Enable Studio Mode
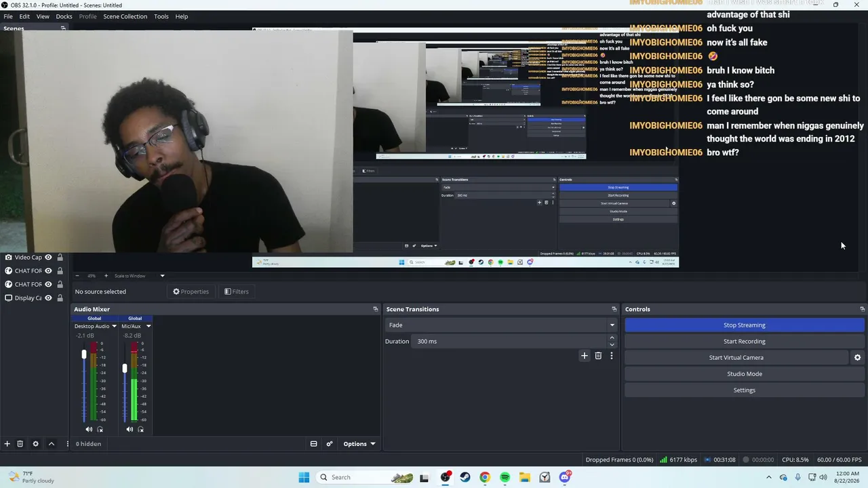This screenshot has width=868, height=488. click(x=745, y=374)
